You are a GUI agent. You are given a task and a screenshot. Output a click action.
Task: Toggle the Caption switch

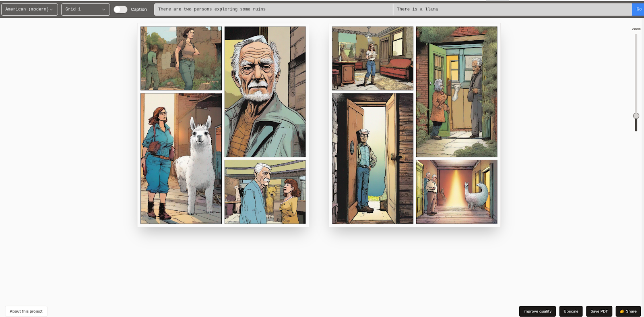click(x=120, y=9)
